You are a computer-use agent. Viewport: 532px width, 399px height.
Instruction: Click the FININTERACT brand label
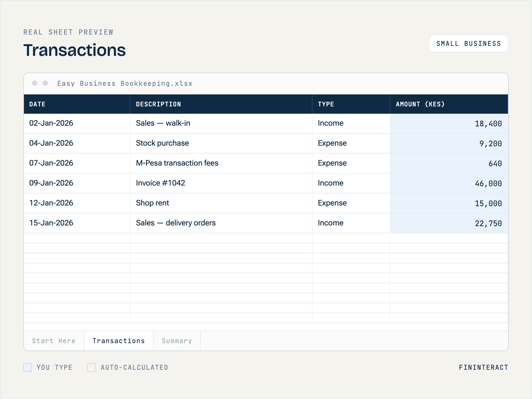tap(483, 367)
